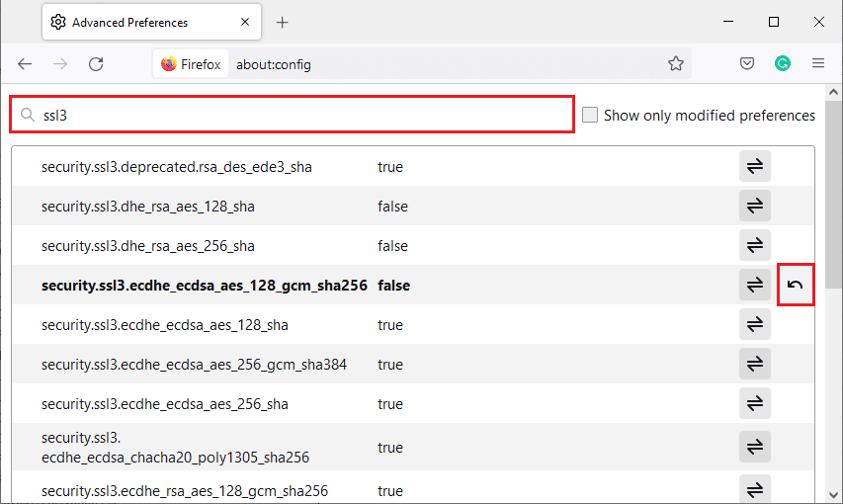The image size is (843, 504).
Task: Click the false value of dhe_rsa_aes_256_sha
Action: click(392, 246)
